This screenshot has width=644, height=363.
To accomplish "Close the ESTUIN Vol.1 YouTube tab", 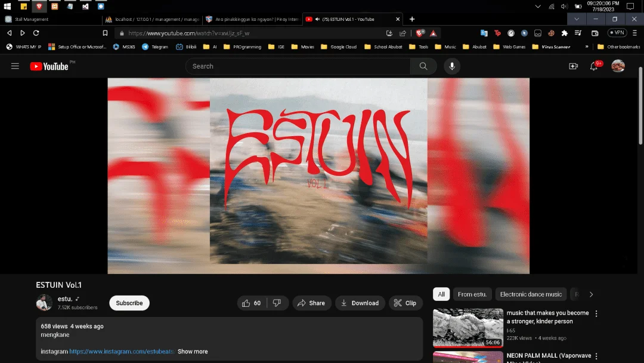I will tap(398, 19).
